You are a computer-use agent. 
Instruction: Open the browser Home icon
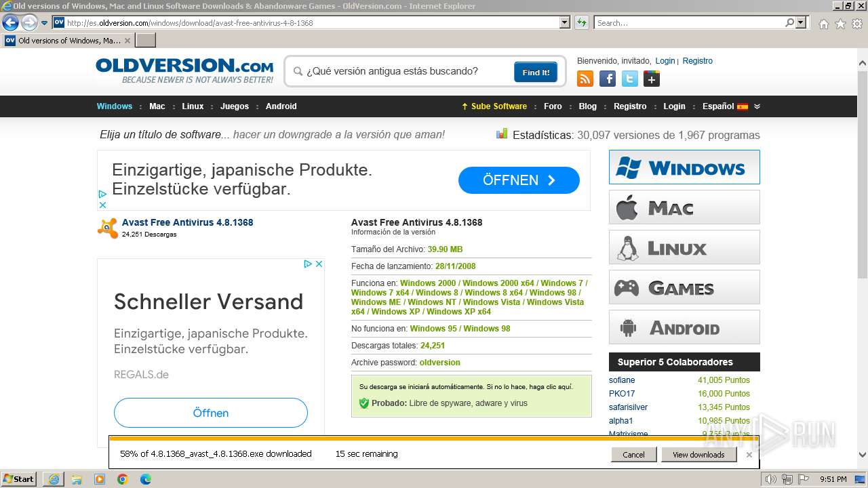pos(823,24)
